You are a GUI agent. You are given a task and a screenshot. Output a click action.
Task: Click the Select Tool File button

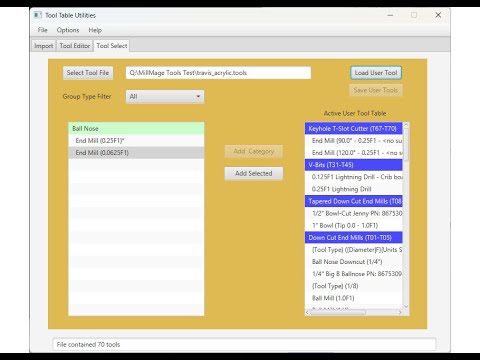(88, 73)
